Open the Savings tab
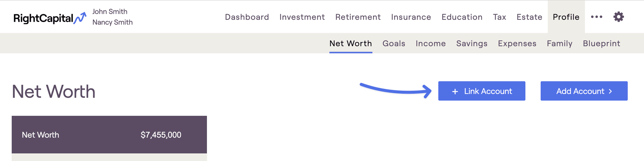Screen dimensions: 644x161 pos(472,44)
